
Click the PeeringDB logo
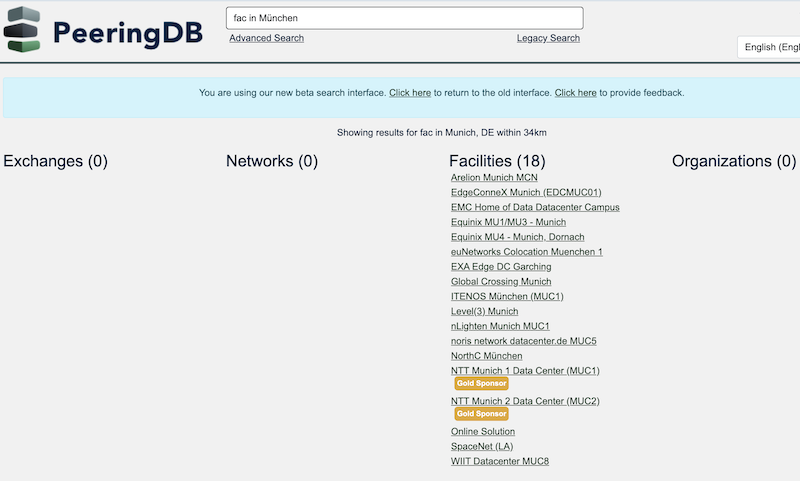tap(103, 30)
